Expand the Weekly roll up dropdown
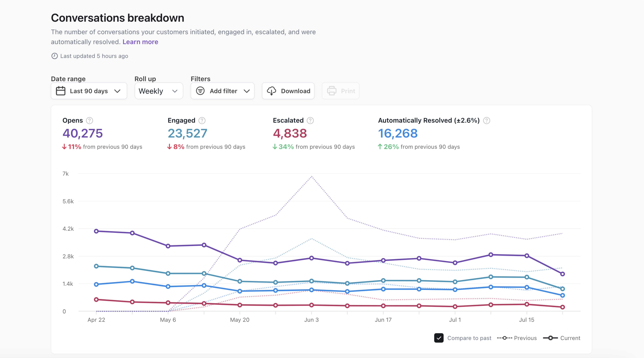644x358 pixels. point(159,91)
